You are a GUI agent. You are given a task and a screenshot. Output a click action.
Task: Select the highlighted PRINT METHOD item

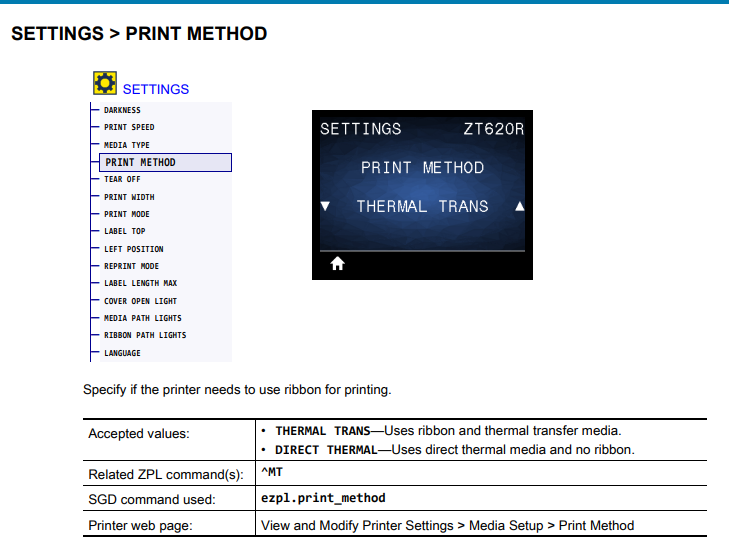(140, 162)
